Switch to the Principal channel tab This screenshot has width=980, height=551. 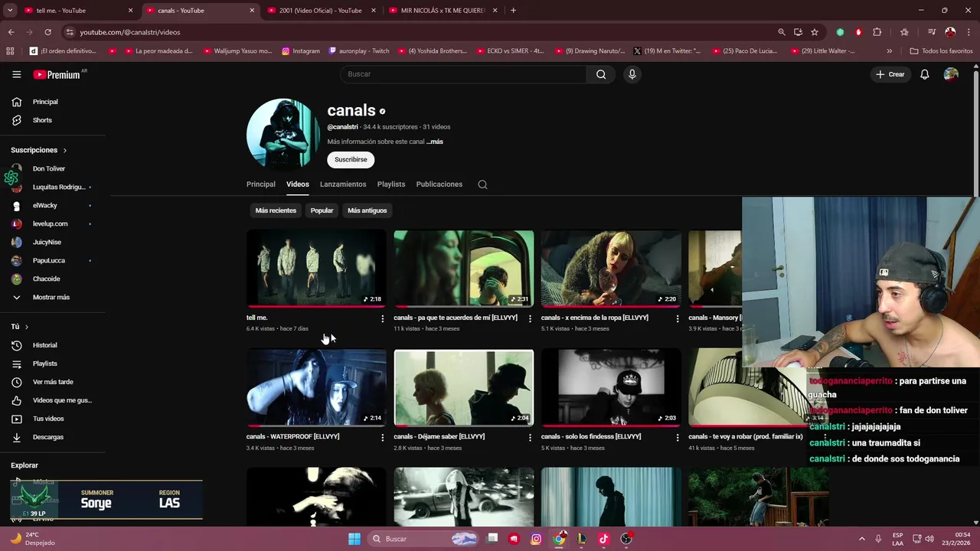tap(260, 184)
